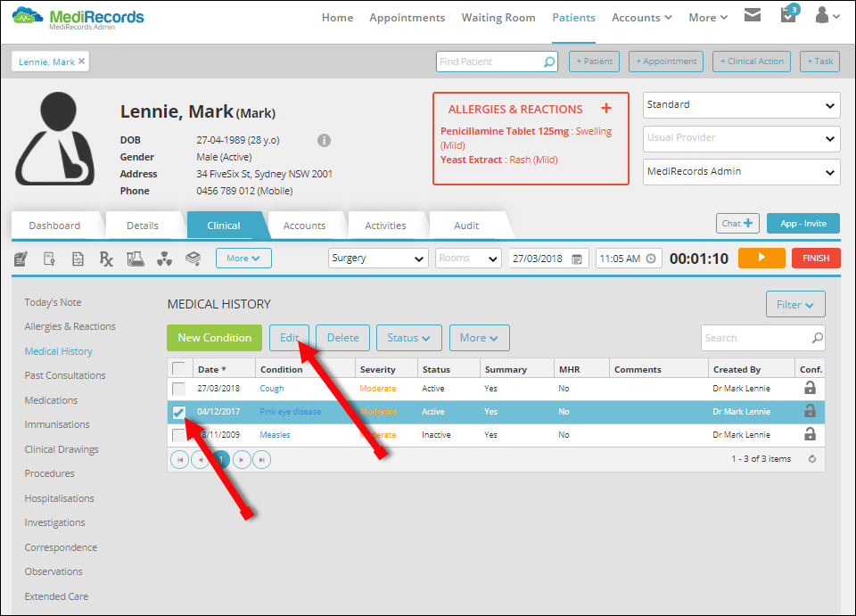Open the Usual Provider dropdown
This screenshot has width=856, height=616.
[741, 138]
